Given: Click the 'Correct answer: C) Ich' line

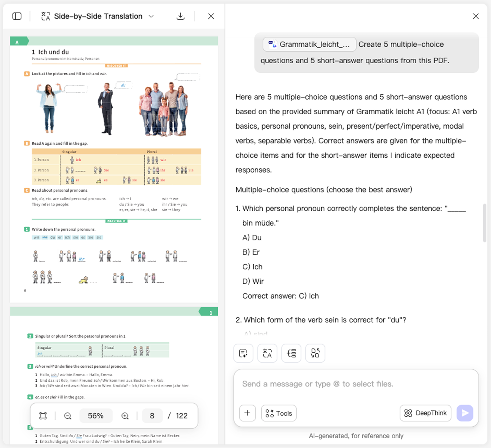Looking at the screenshot, I should pos(280,296).
